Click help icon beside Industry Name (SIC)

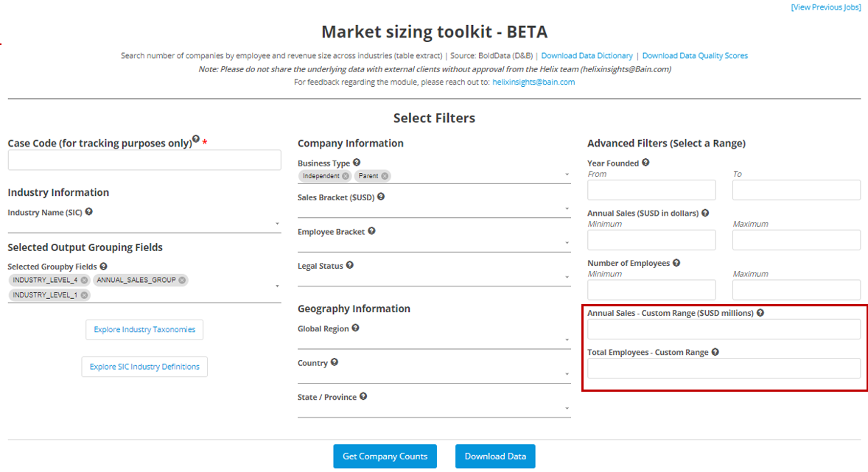(89, 212)
